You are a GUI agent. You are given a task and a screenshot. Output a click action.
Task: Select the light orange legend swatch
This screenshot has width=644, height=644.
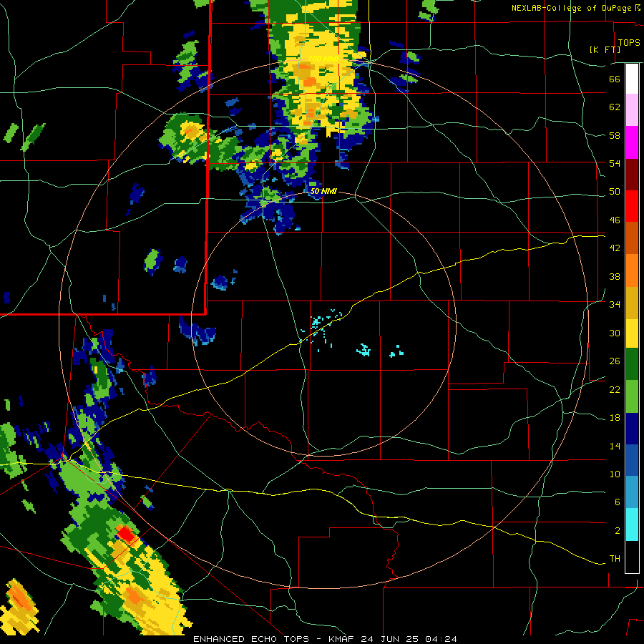tap(632, 270)
